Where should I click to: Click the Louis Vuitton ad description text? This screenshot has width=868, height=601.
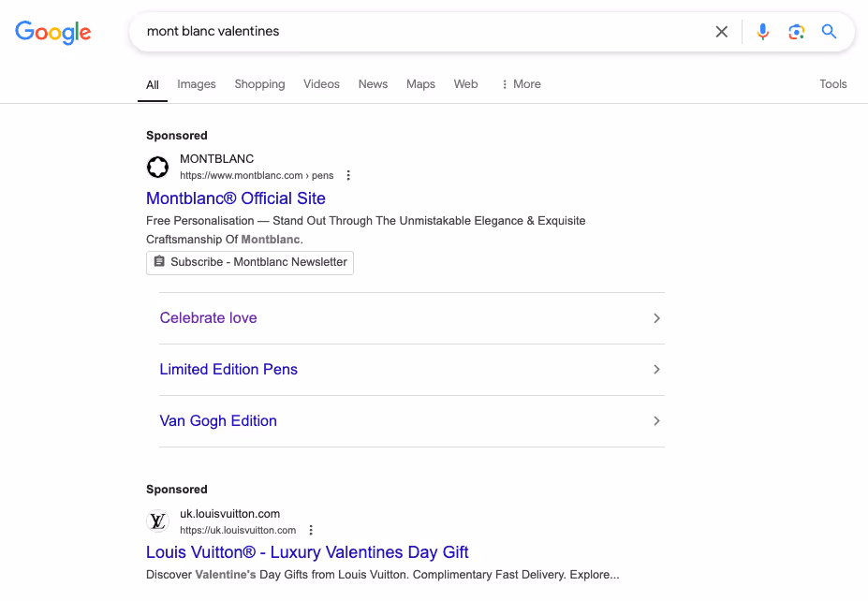coord(383,575)
